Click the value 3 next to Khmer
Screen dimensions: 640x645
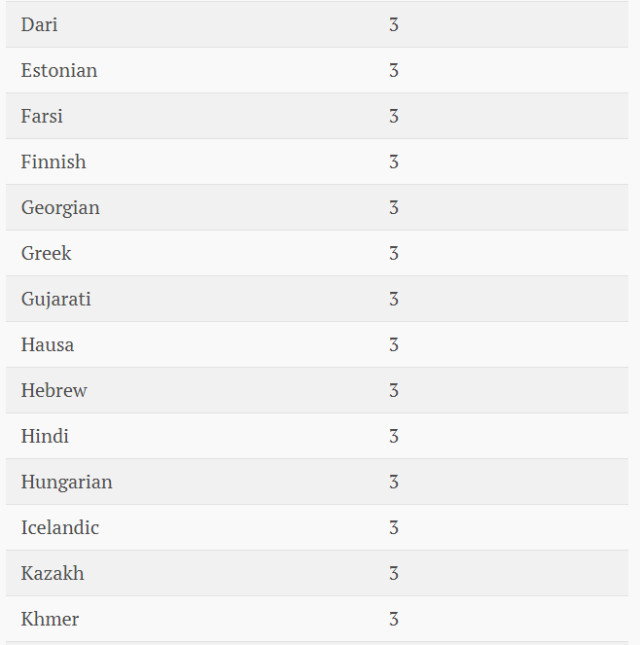394,619
